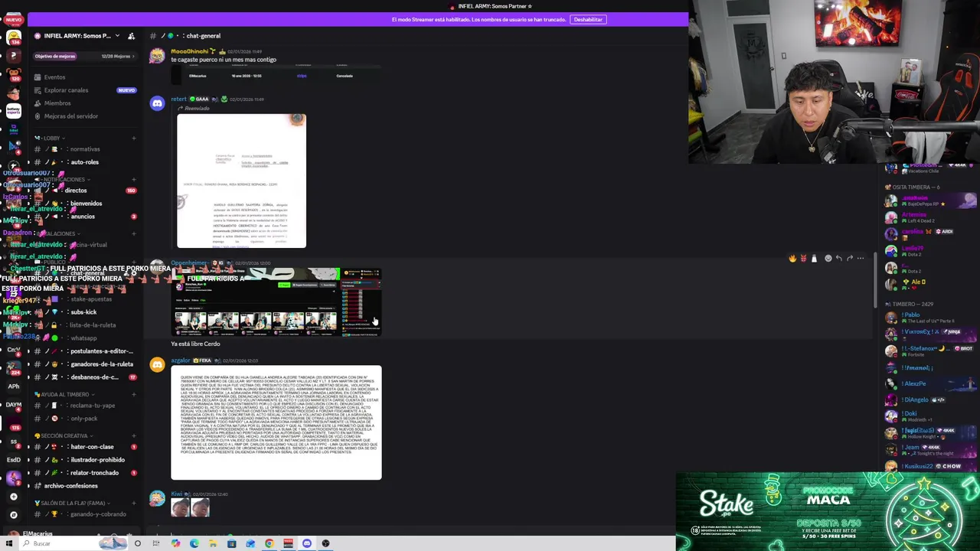The image size is (980, 551).
Task: Open the Windows Start menu
Action: (x=9, y=543)
